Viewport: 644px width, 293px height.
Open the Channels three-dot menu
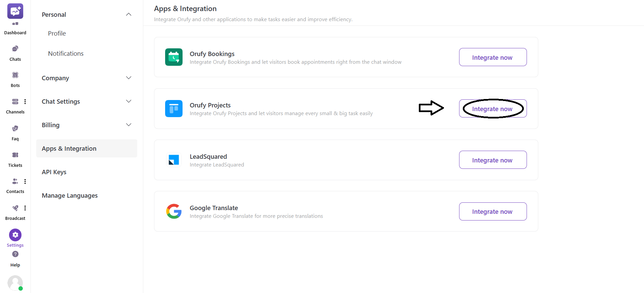click(25, 101)
